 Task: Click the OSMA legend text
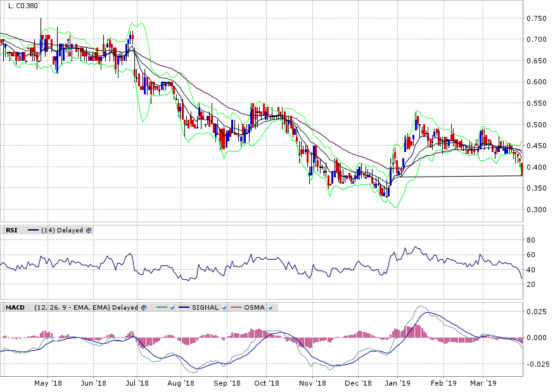pos(255,308)
